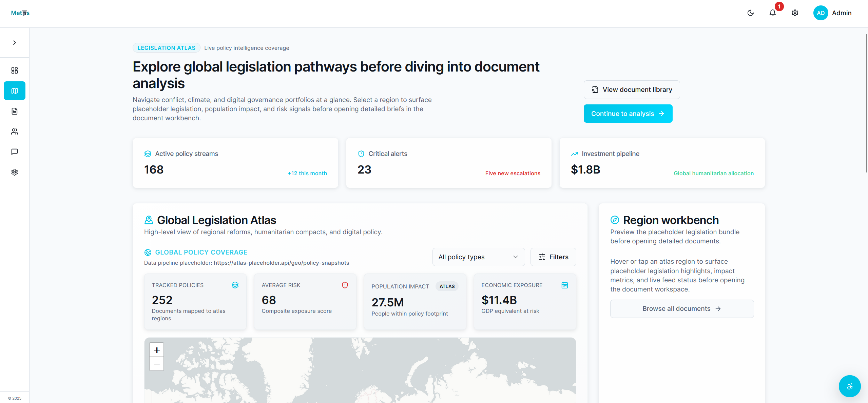This screenshot has width=868, height=403.
Task: Open the All policy types dropdown
Action: (478, 257)
